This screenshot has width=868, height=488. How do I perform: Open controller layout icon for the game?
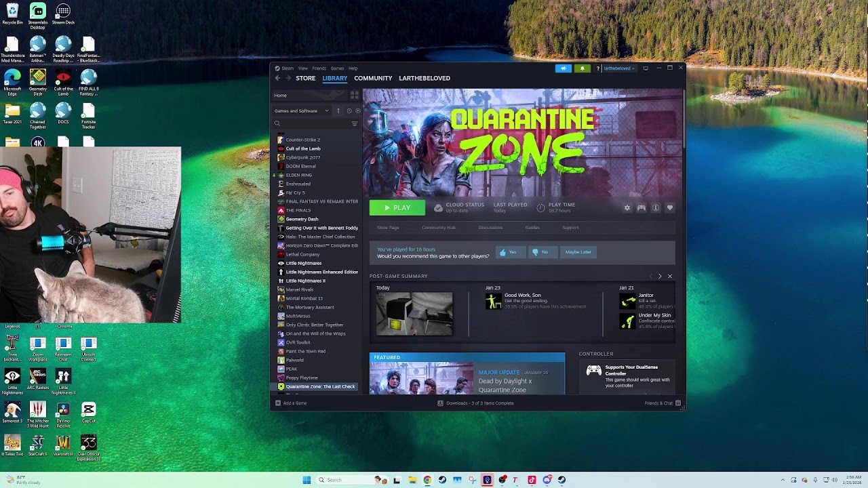[642, 208]
